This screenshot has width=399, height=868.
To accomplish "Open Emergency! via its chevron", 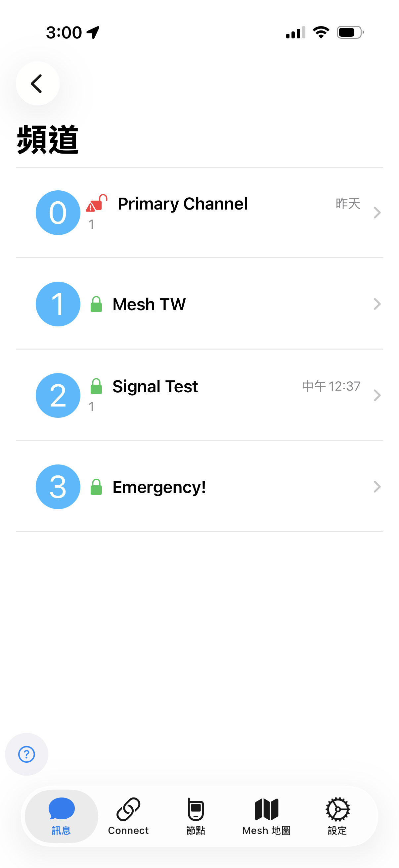I will [x=377, y=487].
